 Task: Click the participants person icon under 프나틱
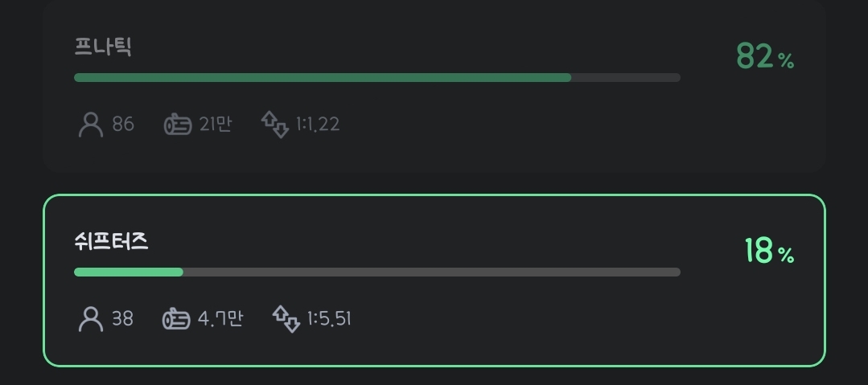point(91,125)
